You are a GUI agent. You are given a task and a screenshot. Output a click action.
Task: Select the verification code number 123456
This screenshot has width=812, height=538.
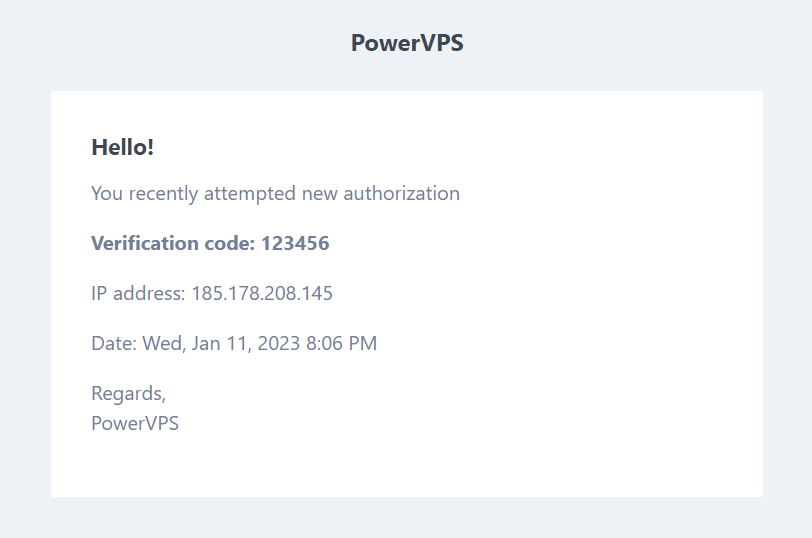pos(295,243)
